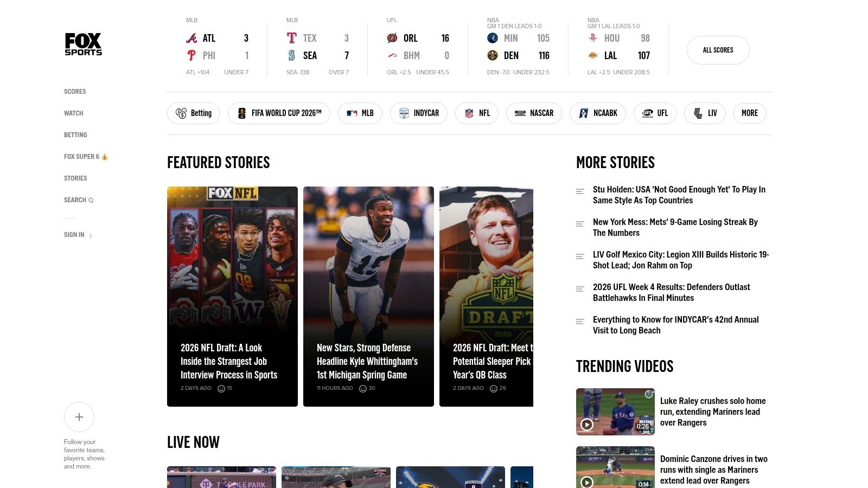Expand the Sign In chevron

91,235
